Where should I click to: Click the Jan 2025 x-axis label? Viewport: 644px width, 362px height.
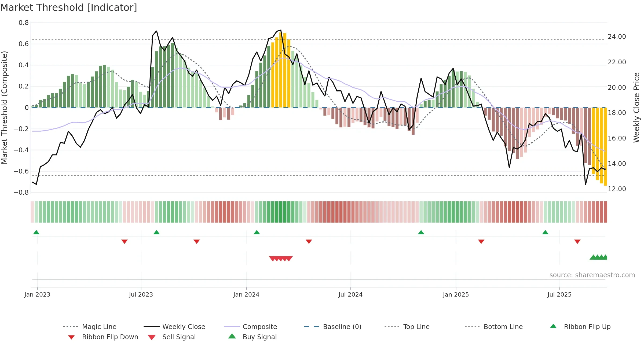456,294
